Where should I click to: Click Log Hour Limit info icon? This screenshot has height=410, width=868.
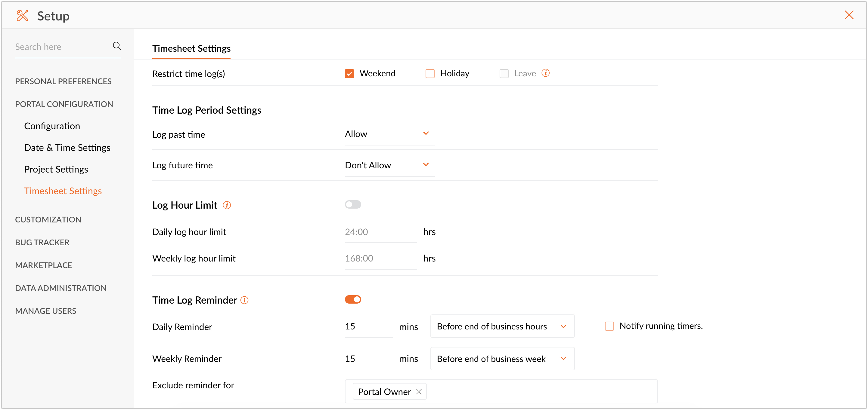click(227, 205)
